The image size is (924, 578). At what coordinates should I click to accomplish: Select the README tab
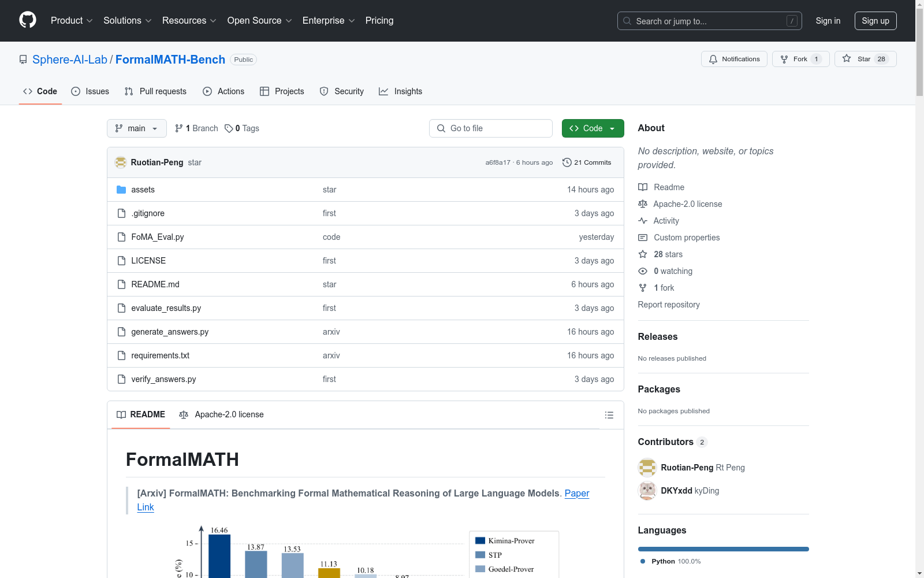[x=141, y=414]
